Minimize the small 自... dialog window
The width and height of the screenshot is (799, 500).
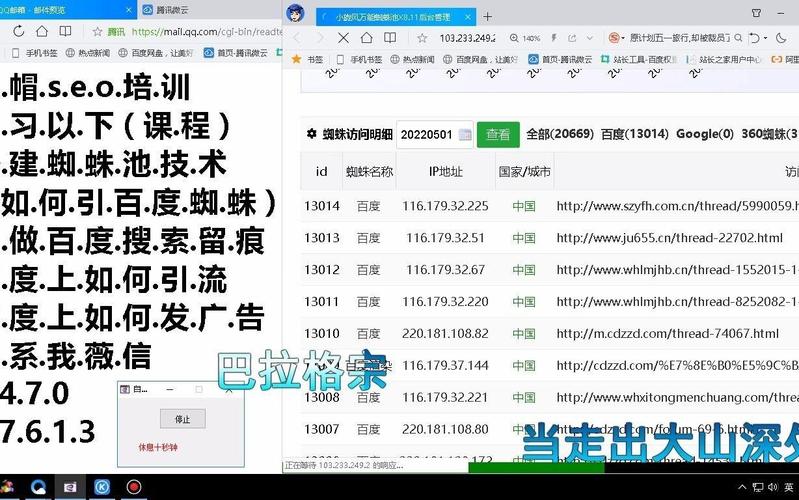(170, 389)
